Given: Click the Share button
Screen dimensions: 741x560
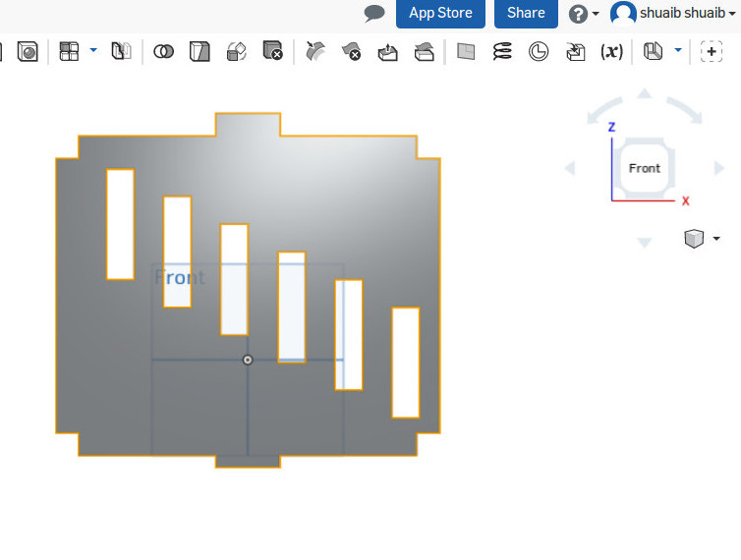Looking at the screenshot, I should tap(526, 13).
